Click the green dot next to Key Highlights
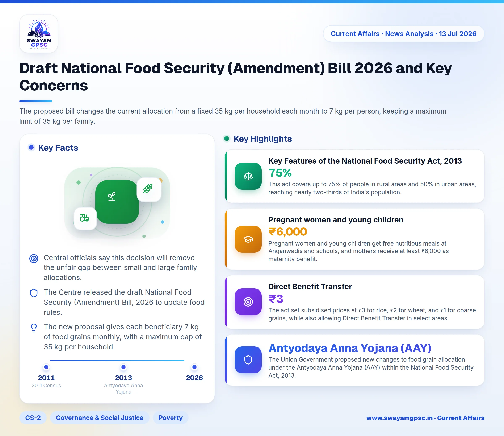 [226, 139]
